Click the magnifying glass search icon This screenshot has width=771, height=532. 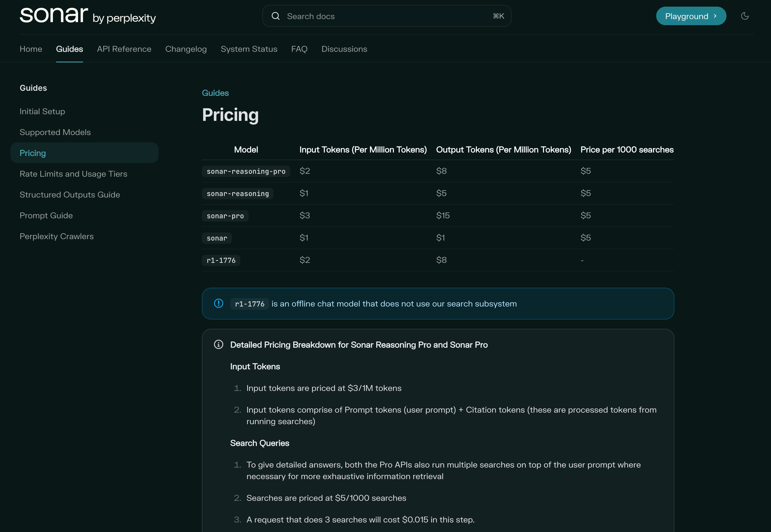tap(275, 16)
